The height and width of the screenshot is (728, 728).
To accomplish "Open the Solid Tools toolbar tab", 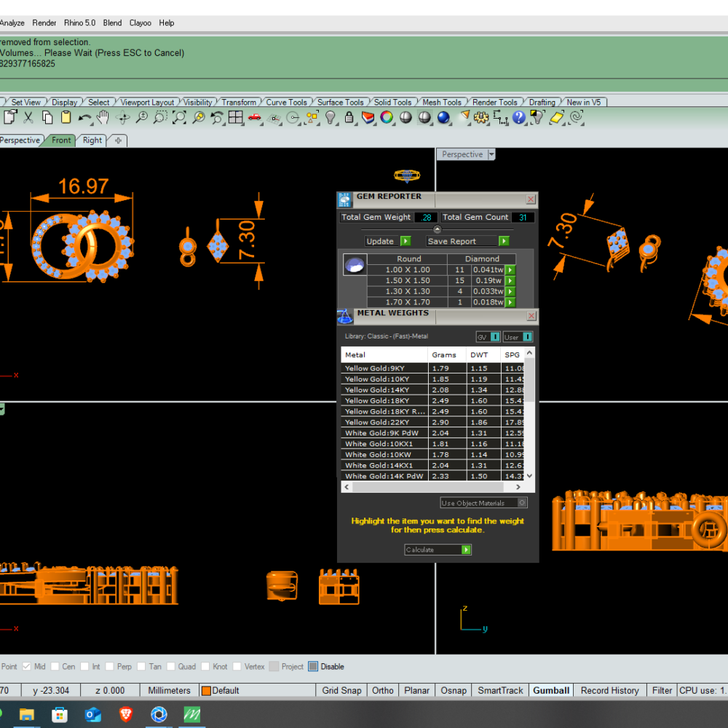I will click(393, 102).
